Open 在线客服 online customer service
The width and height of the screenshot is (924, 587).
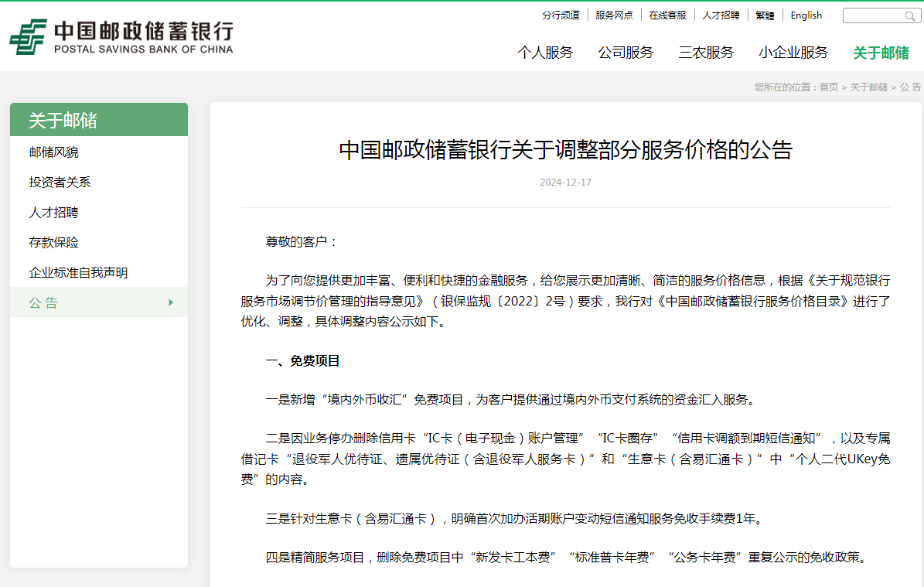(667, 15)
